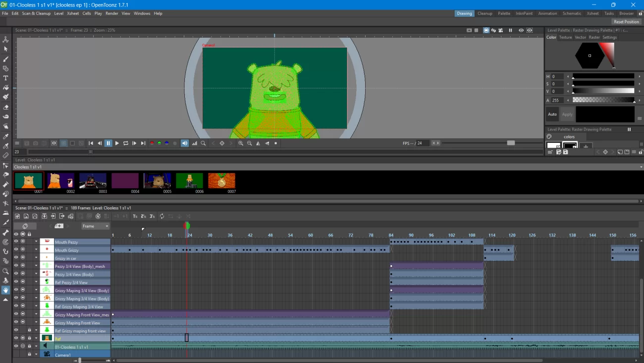Zoom in using viewer zoom-in icon

pyautogui.click(x=241, y=143)
